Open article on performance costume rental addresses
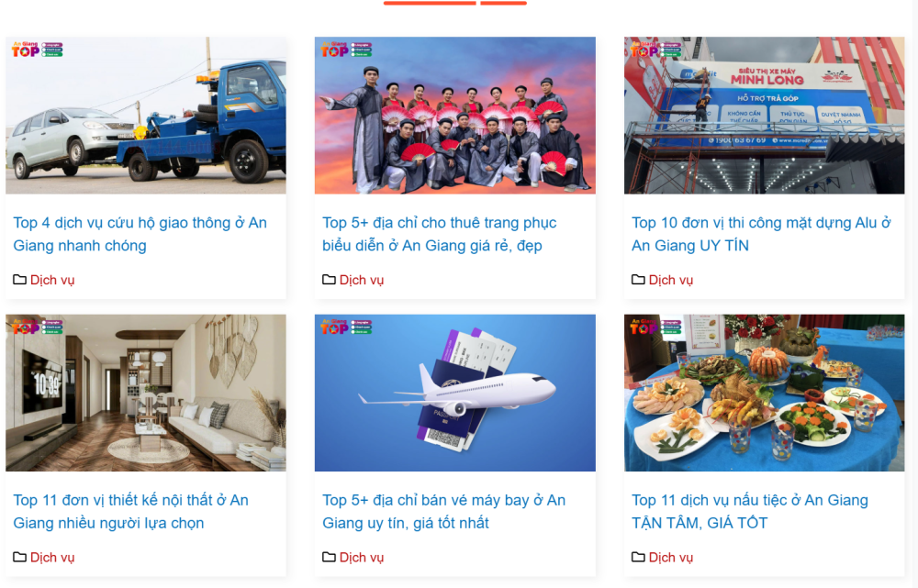 [439, 234]
